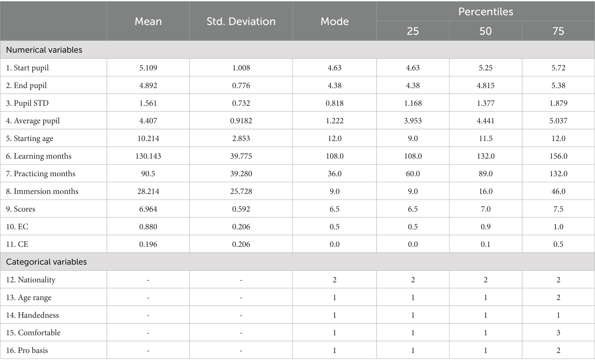Click Scores 75th percentile 7.5
Viewport: 595px width, 364px height.
point(558,209)
